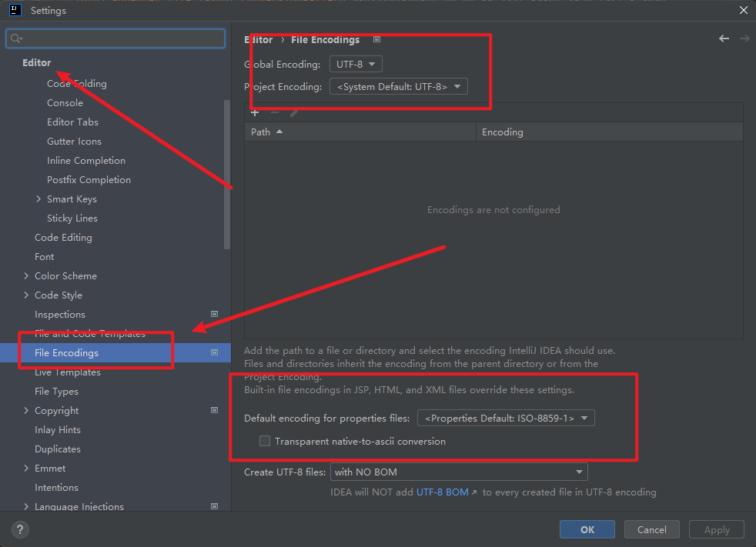Open the Font settings page
The height and width of the screenshot is (547, 756).
[x=45, y=257]
